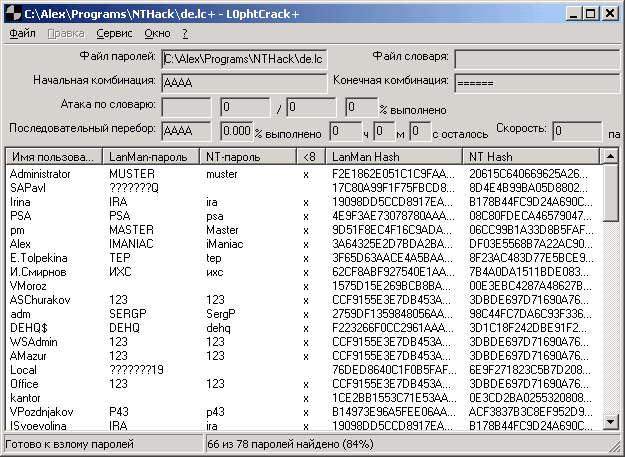Click the 0.000 percent completed field
This screenshot has height=457, width=625.
coord(236,131)
